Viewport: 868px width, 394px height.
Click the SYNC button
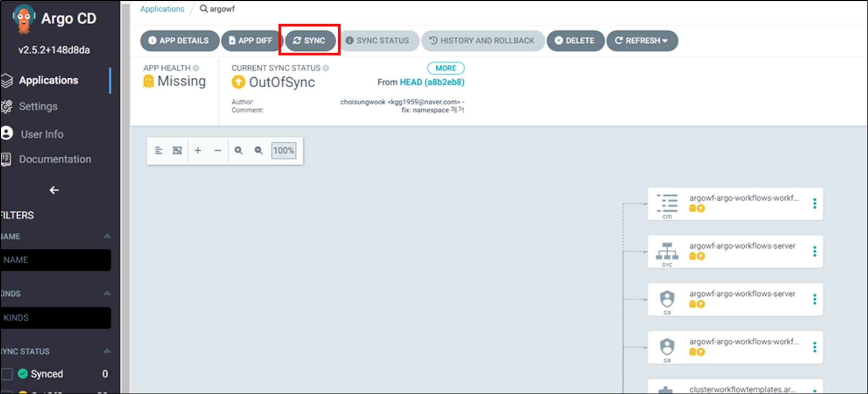click(x=310, y=40)
